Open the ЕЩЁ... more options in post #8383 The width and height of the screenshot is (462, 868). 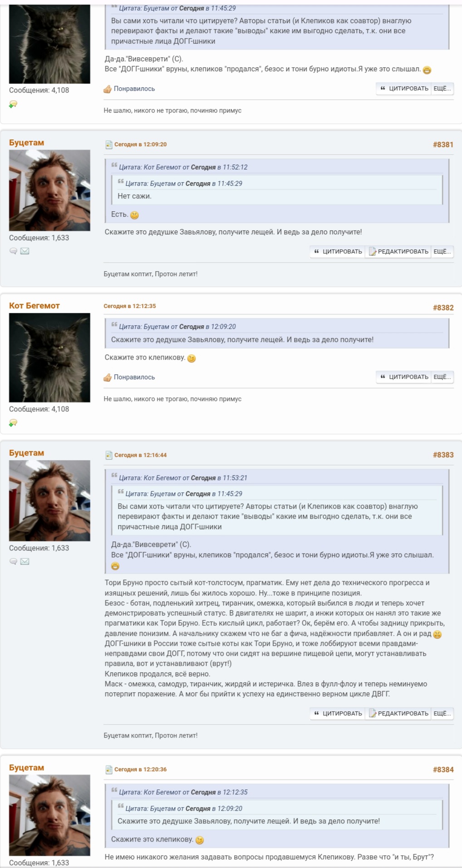442,714
